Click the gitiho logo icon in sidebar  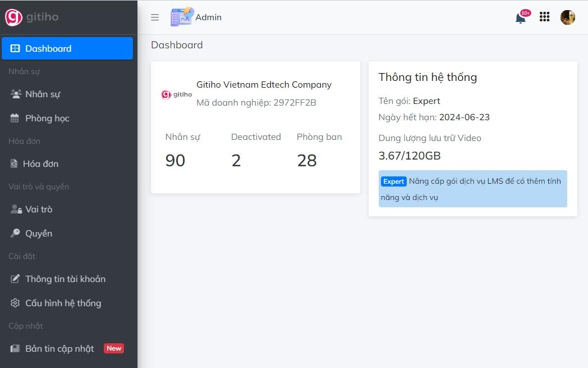[x=13, y=17]
